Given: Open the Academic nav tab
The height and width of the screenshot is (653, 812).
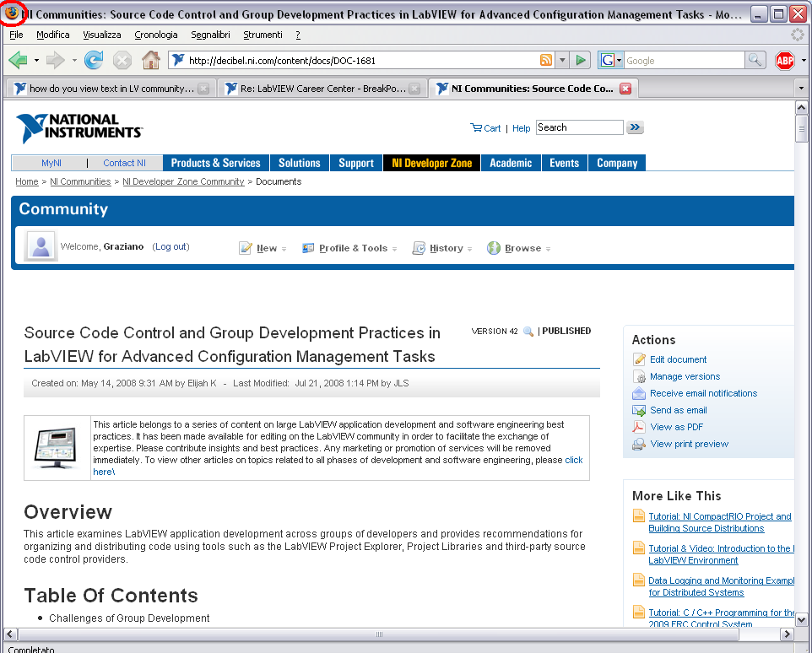Looking at the screenshot, I should point(511,163).
